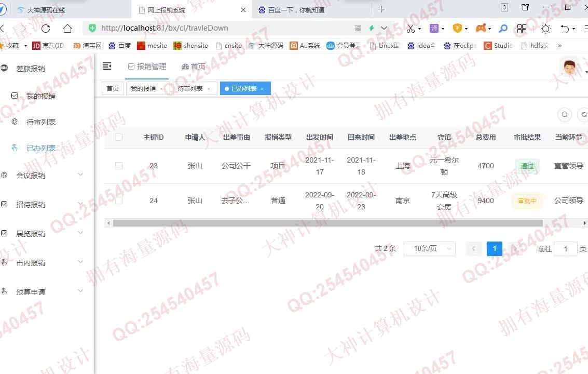588x374 pixels.
Task: Click the table scrollbar right arrow
Action: pos(584,223)
